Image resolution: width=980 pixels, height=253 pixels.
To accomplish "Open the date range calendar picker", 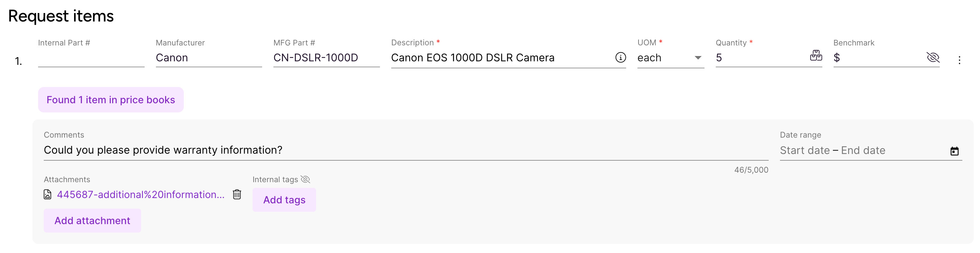I will [954, 151].
